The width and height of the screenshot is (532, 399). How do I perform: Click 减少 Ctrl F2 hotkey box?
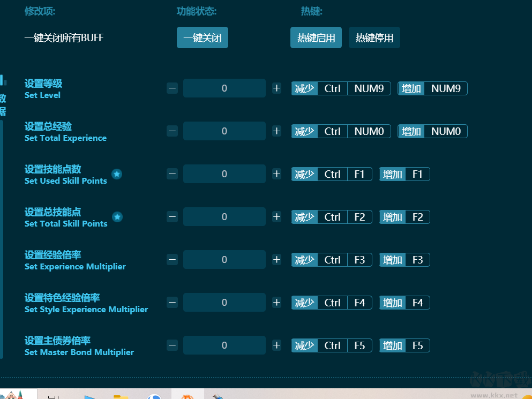pyautogui.click(x=332, y=217)
